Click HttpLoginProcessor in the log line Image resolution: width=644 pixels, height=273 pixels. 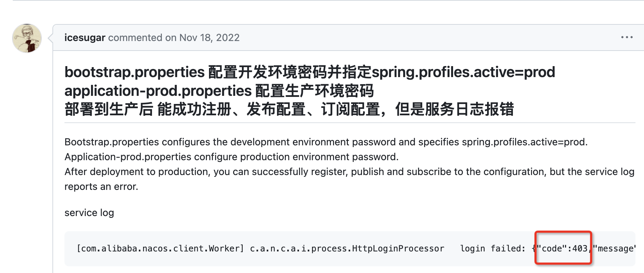tap(398, 249)
